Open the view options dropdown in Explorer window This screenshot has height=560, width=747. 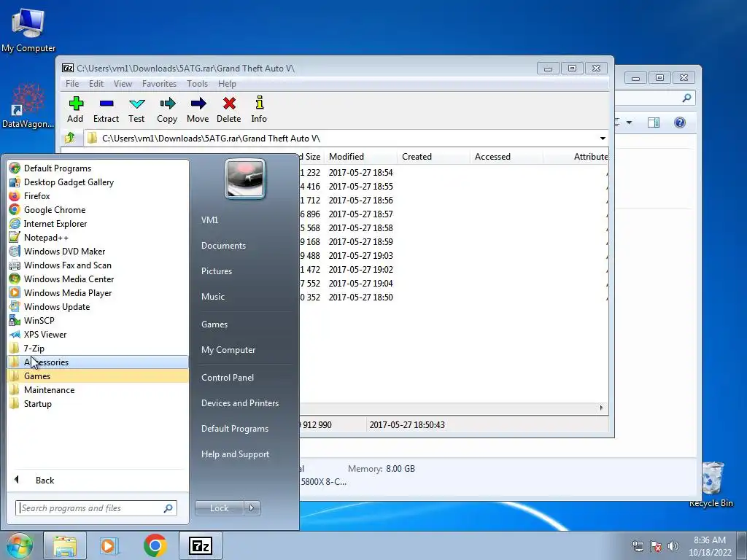(629, 122)
